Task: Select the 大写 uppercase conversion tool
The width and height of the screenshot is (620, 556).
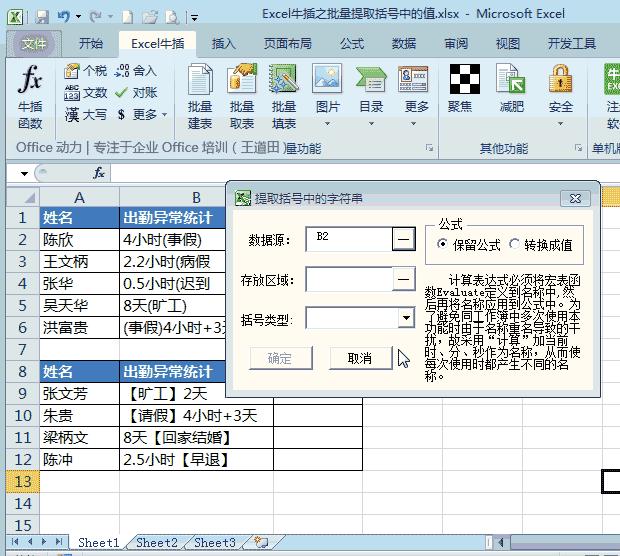Action: click(x=85, y=115)
